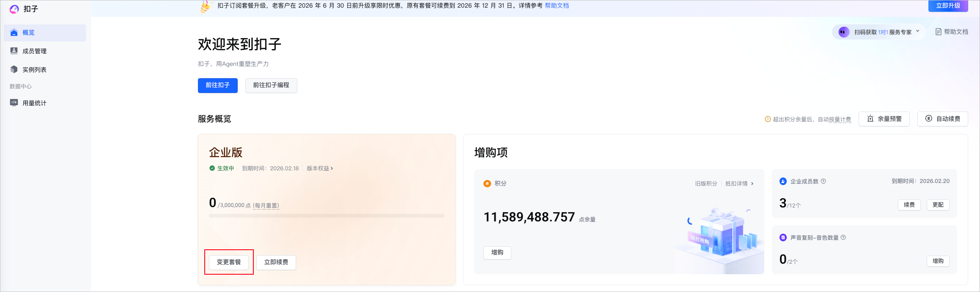Screen dimensions: 980x292
Task: Click the 自动续费 button
Action: pos(942,119)
